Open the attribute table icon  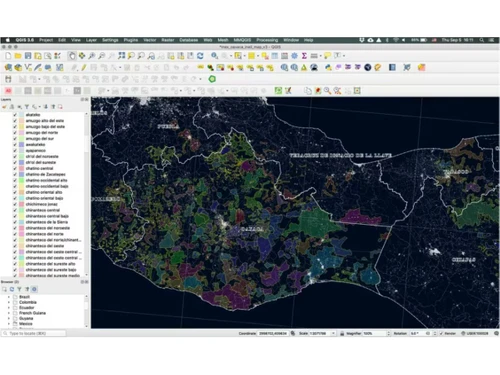[x=275, y=56]
